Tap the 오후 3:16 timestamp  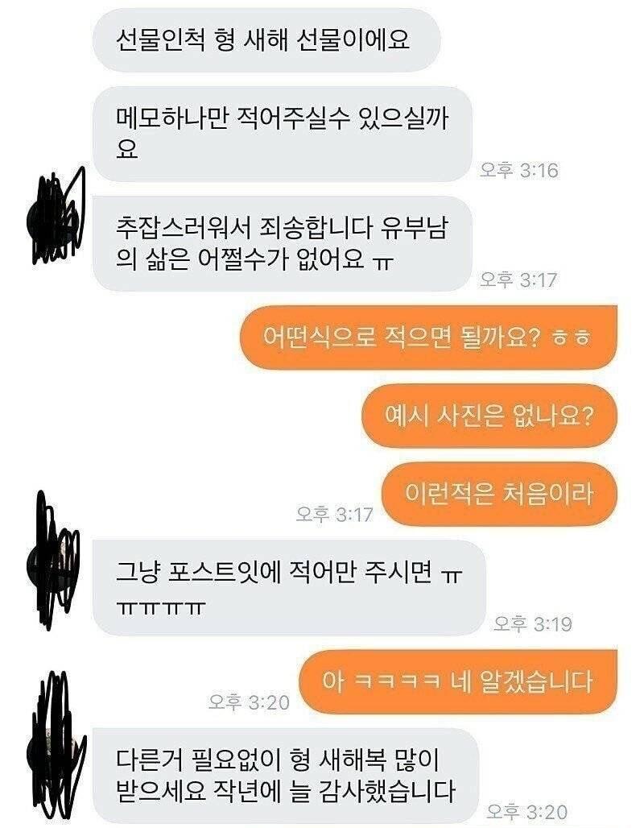click(519, 170)
